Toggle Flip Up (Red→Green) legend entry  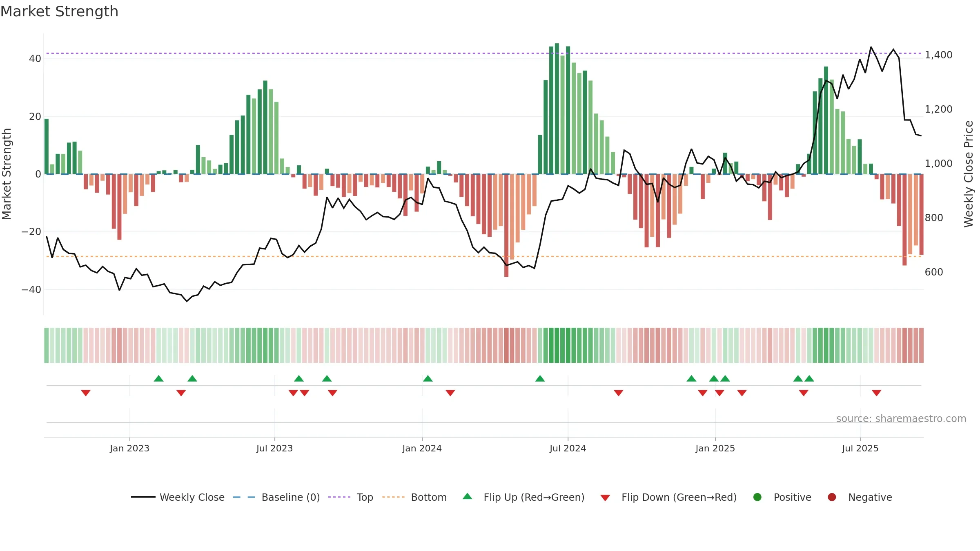coord(523,497)
